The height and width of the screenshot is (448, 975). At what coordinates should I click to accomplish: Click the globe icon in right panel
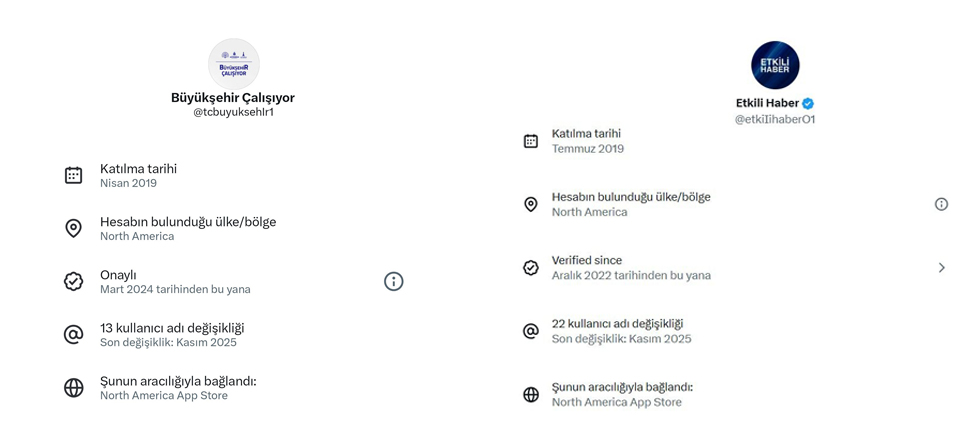coord(531,394)
